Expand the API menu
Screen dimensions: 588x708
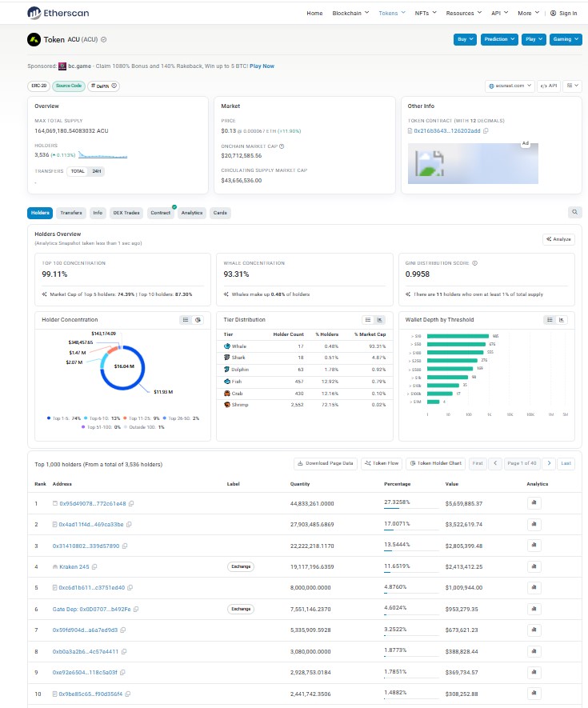pyautogui.click(x=499, y=13)
